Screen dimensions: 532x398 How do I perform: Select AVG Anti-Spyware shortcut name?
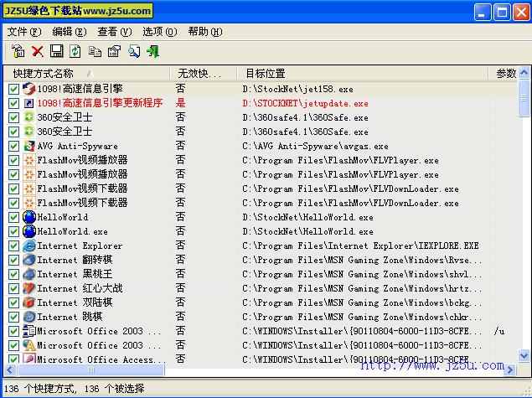[x=77, y=147]
